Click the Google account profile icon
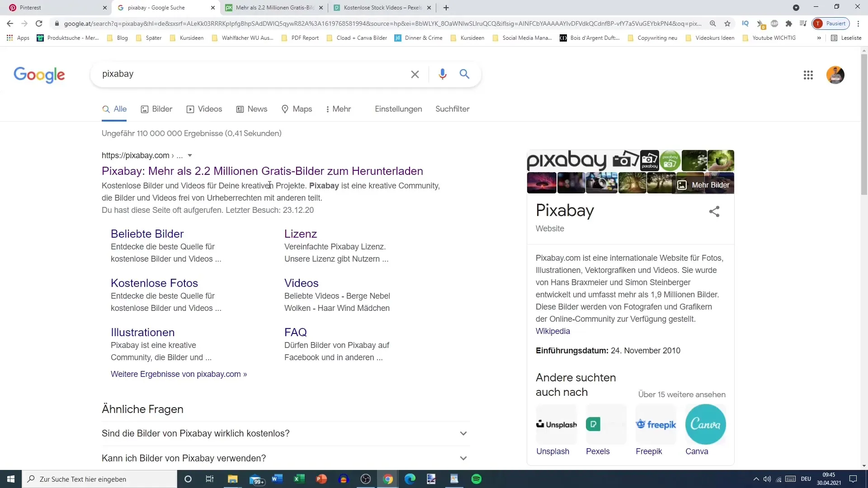 click(x=835, y=74)
